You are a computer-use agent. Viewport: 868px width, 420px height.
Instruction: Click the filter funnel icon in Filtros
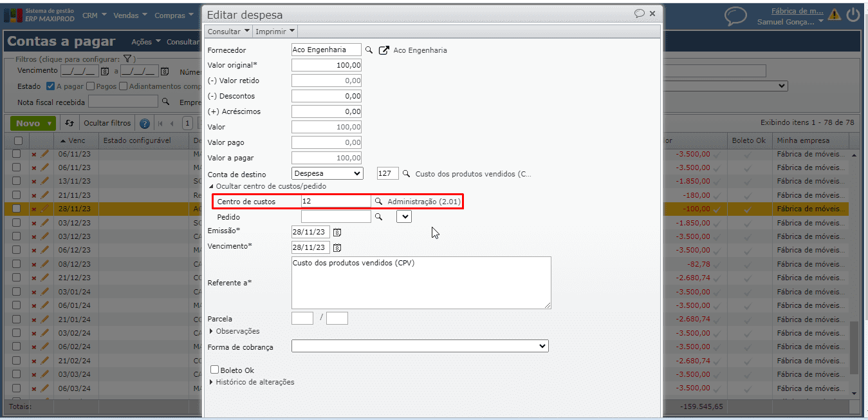pyautogui.click(x=127, y=59)
